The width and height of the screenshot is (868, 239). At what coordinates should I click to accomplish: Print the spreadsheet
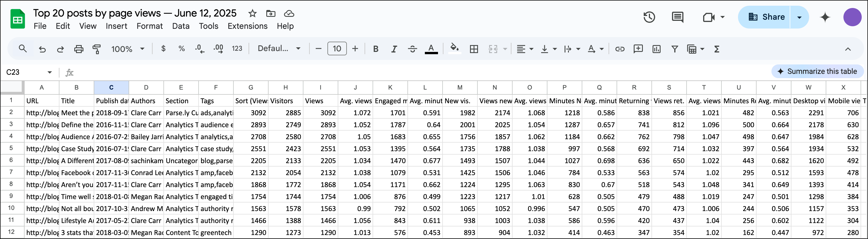click(x=79, y=49)
